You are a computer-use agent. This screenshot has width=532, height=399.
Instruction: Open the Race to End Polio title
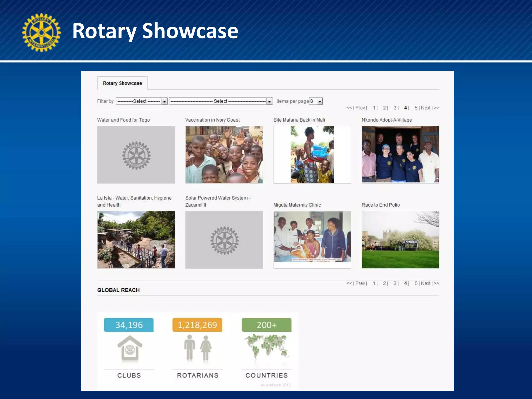coord(381,205)
